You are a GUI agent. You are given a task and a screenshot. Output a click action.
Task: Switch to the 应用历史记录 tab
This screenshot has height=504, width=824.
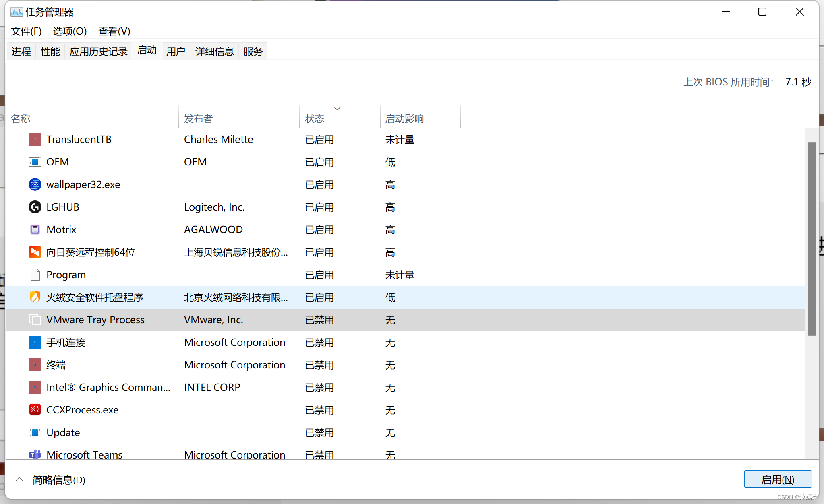pyautogui.click(x=98, y=51)
